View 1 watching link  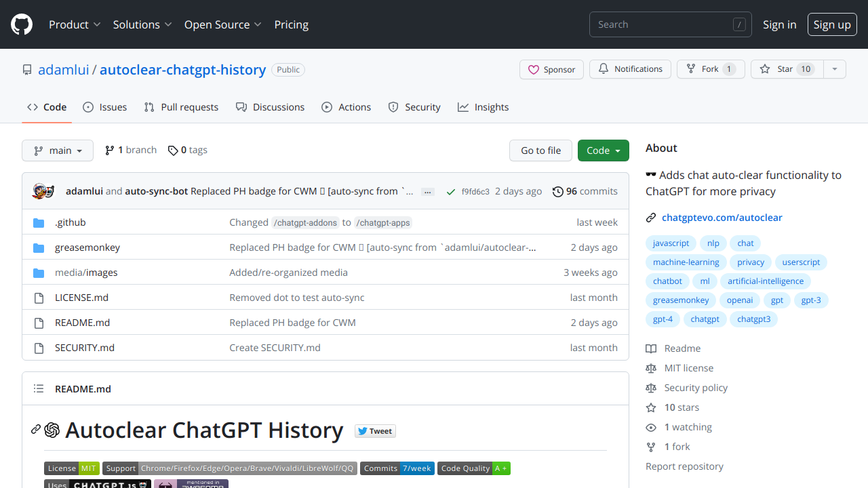(x=679, y=427)
